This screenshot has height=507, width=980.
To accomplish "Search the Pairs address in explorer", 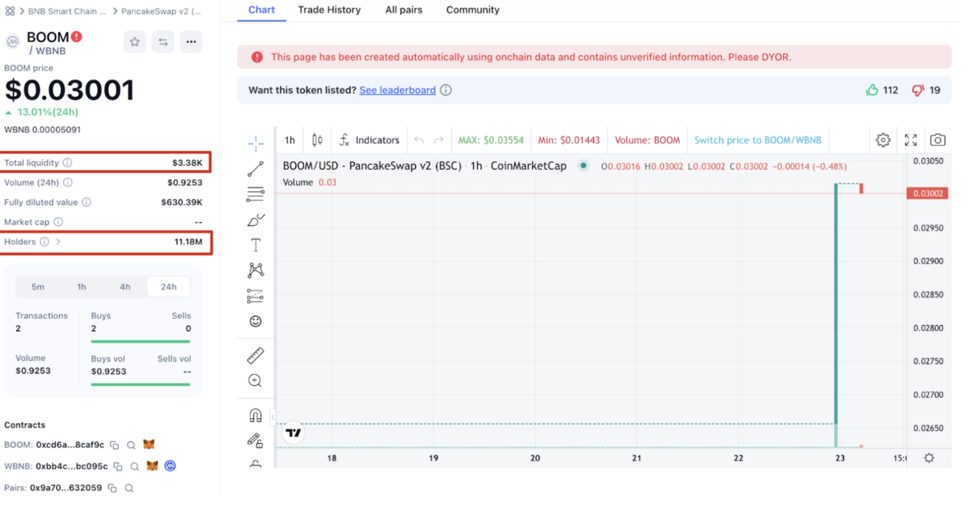I will tap(129, 488).
